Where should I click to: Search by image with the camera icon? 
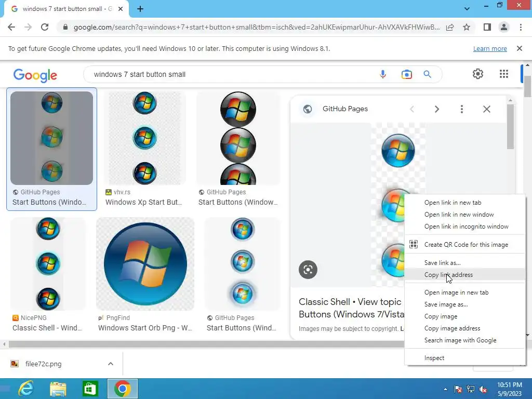tap(406, 74)
